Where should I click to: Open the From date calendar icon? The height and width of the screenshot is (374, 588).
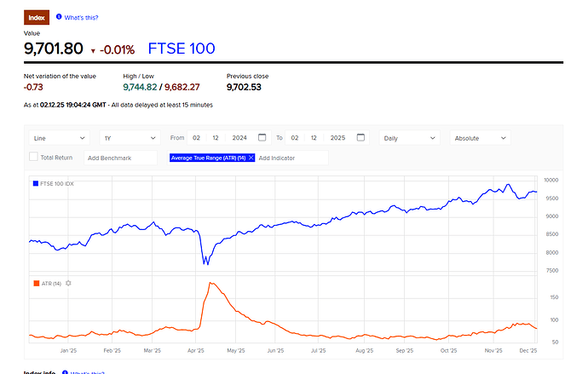point(262,137)
